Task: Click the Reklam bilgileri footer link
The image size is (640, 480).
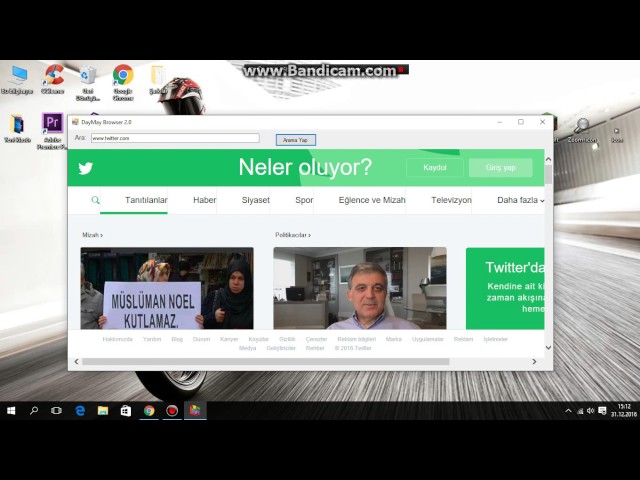Action: (357, 339)
